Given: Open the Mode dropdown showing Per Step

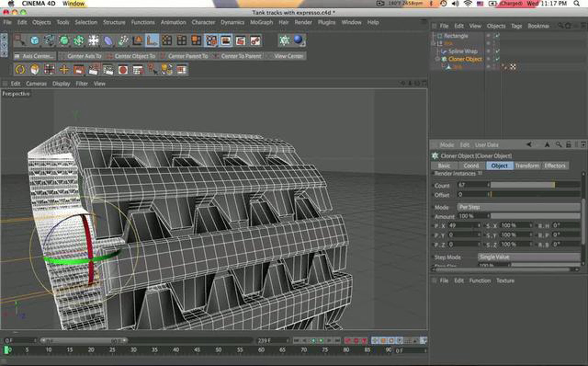Looking at the screenshot, I should point(518,207).
